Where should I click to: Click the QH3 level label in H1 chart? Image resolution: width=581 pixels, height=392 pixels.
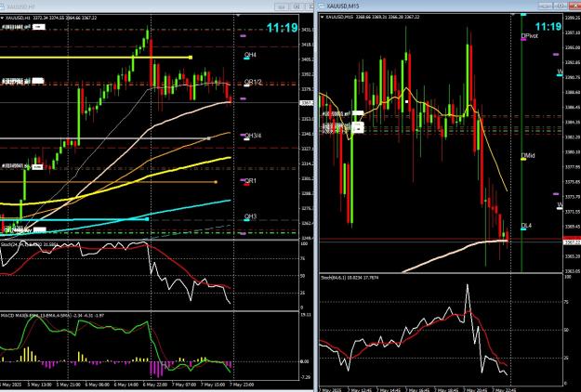tap(250, 216)
